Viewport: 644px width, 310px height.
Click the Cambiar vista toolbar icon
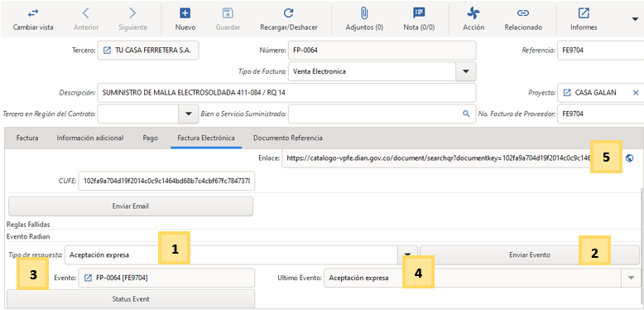[33, 13]
